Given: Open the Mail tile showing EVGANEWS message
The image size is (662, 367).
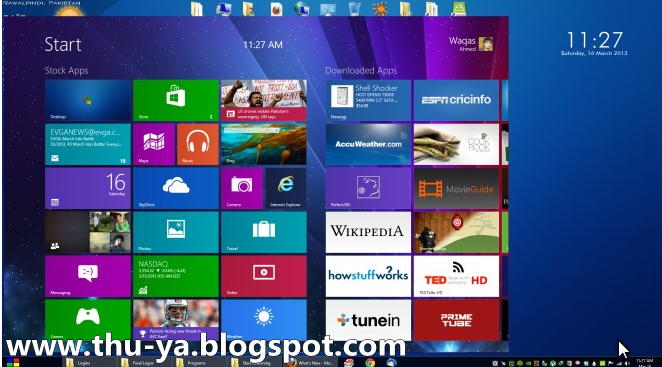Looking at the screenshot, I should (x=88, y=144).
